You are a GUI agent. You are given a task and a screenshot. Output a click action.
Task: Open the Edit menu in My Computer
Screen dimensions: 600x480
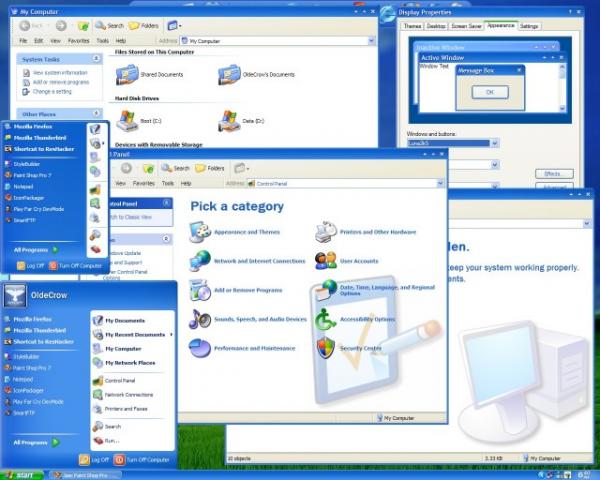(38, 41)
